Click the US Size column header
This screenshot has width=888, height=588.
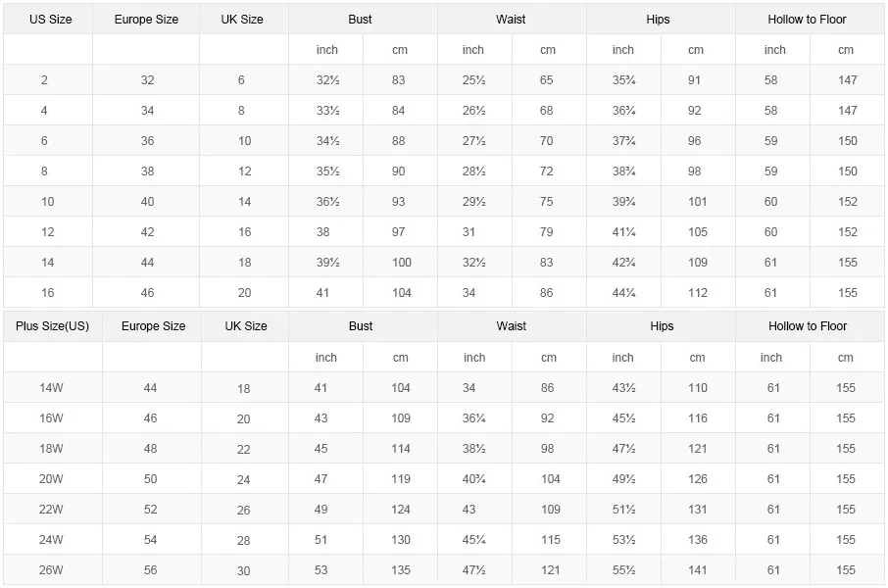coord(50,20)
